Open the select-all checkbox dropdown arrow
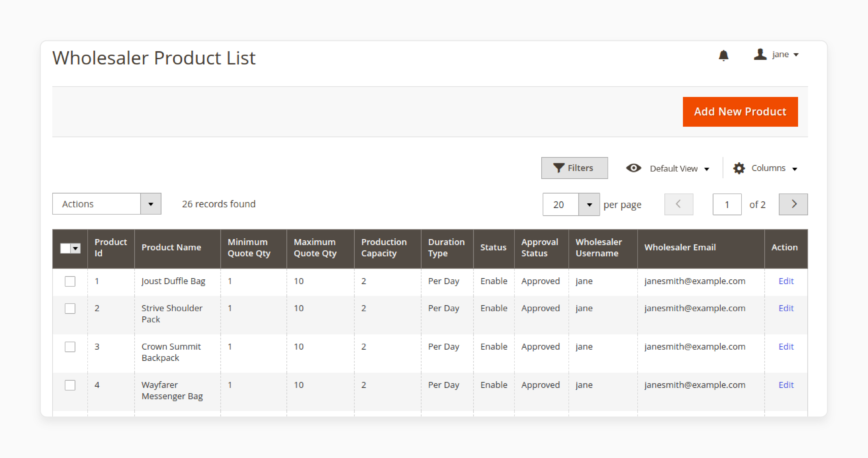The height and width of the screenshot is (458, 868). (76, 248)
